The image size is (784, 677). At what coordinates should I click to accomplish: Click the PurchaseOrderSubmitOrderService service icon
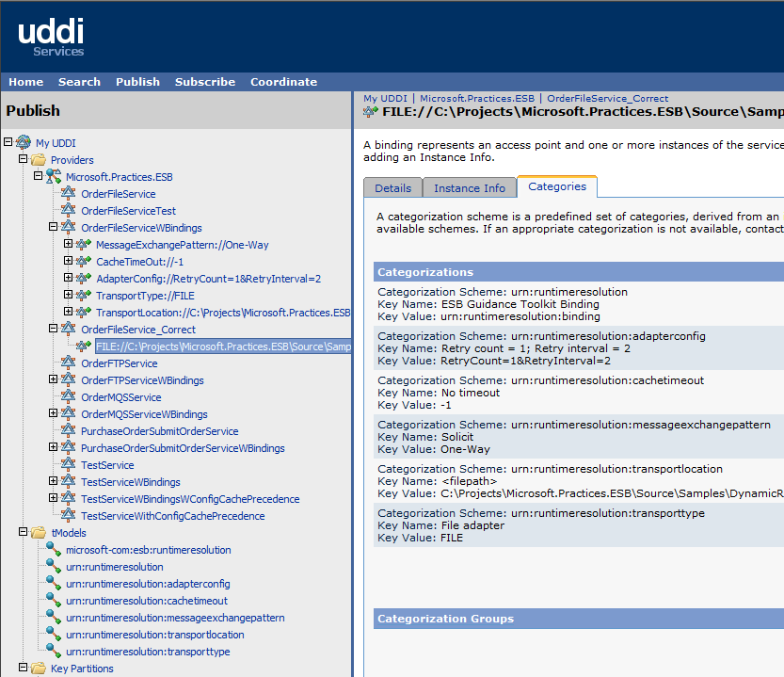click(69, 430)
